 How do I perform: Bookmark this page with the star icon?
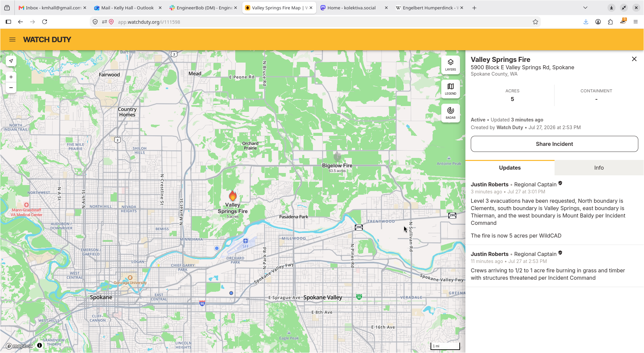[535, 22]
